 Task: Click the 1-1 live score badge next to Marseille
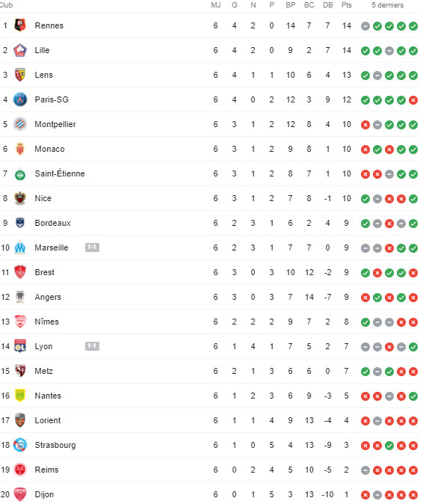(92, 248)
